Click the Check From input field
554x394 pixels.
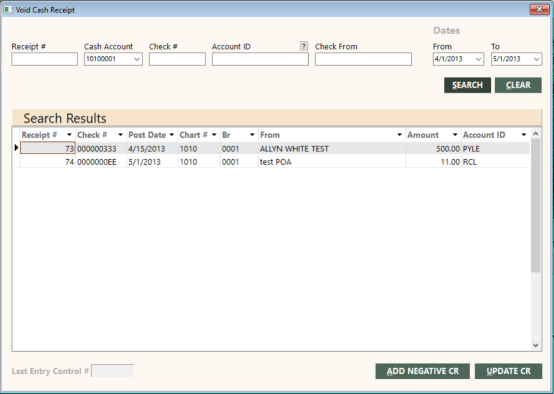pyautogui.click(x=363, y=59)
